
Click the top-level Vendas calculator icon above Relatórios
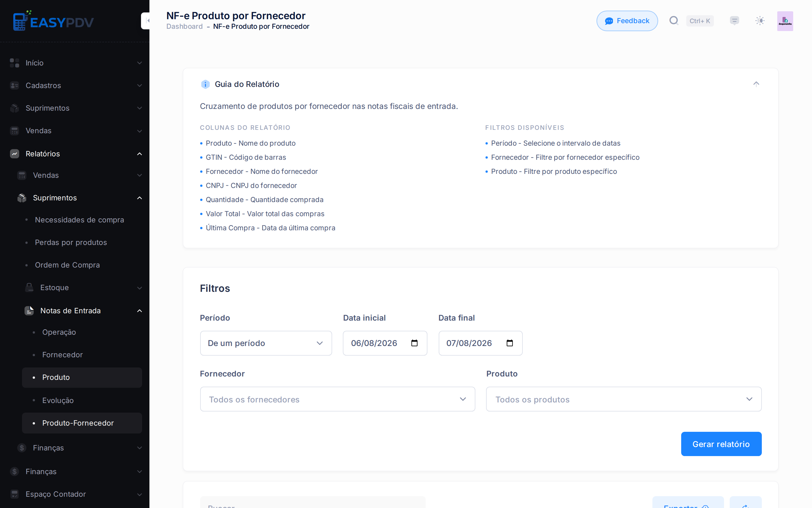pyautogui.click(x=14, y=131)
